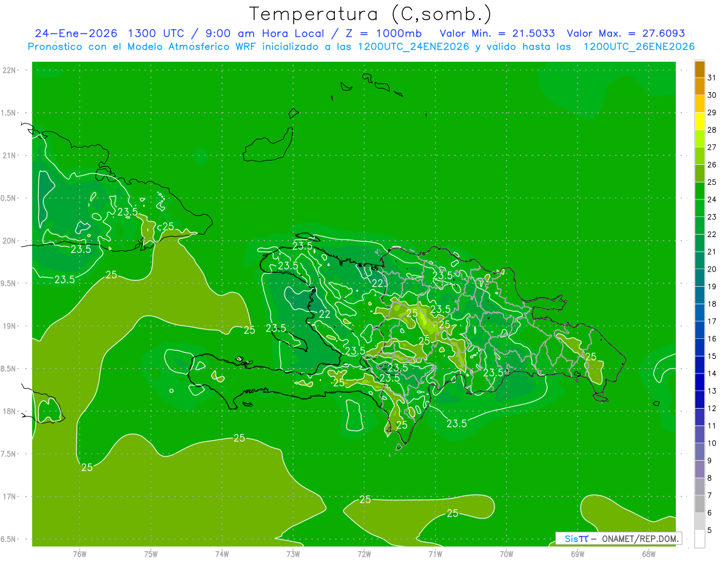Click the title 'Temperatura (C,somb.)'
The width and height of the screenshot is (728, 562).
pos(370,14)
